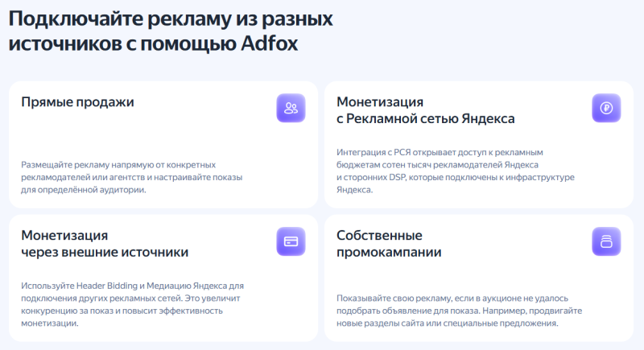Open the Собственные промокампании title

tap(389, 243)
